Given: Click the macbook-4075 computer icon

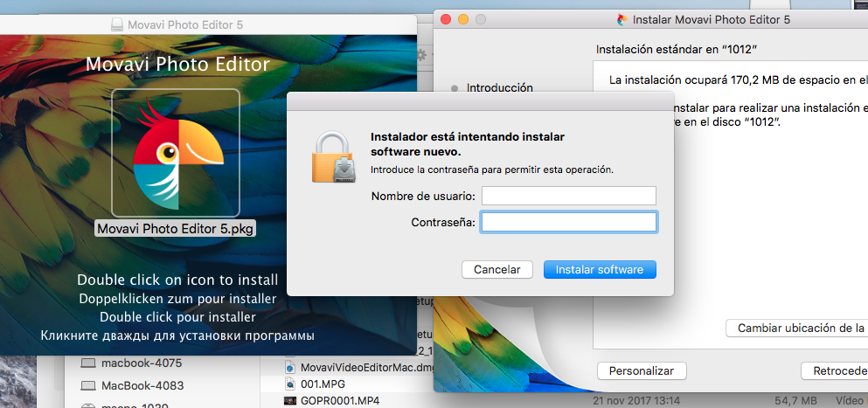Looking at the screenshot, I should 88,363.
